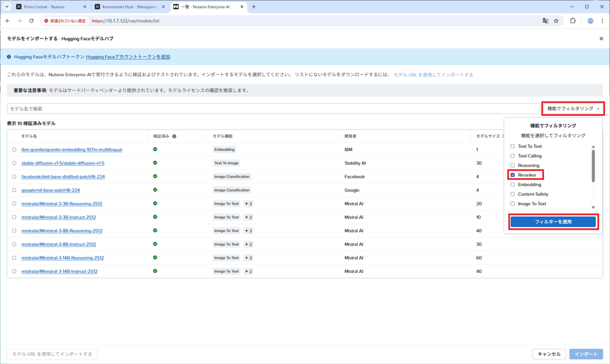Open the 機能でフィルタリング dropdown
Viewport: 610px width, 364px height.
pyautogui.click(x=573, y=108)
